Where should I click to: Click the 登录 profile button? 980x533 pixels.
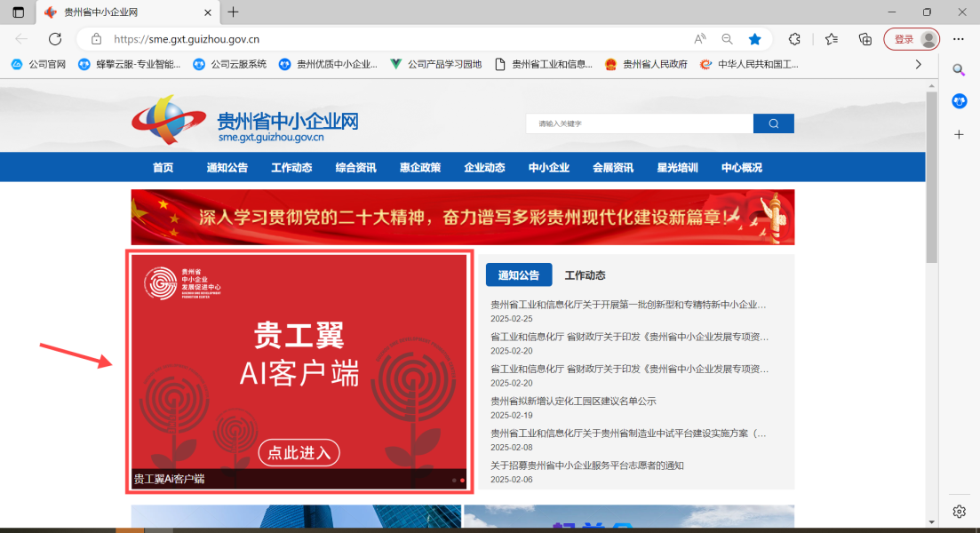tap(912, 39)
